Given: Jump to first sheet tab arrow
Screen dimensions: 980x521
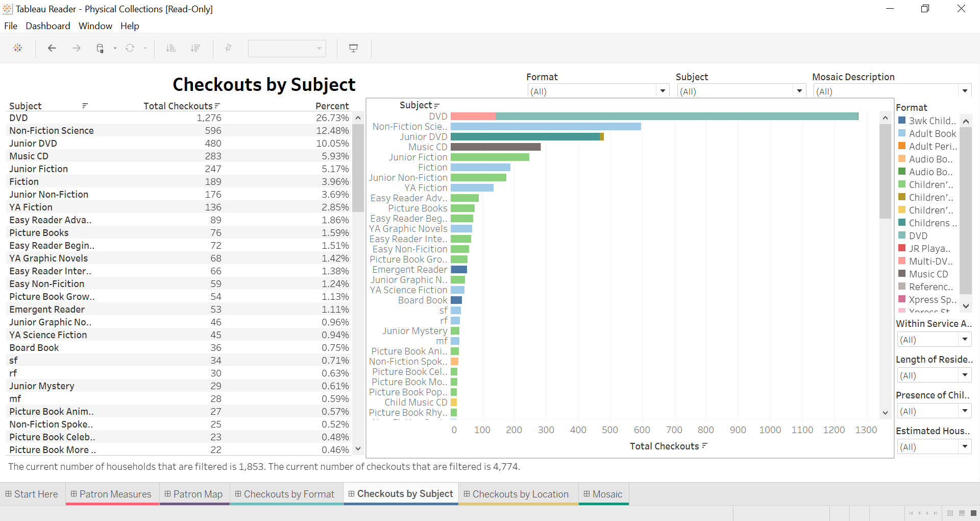Looking at the screenshot, I should coord(911,513).
